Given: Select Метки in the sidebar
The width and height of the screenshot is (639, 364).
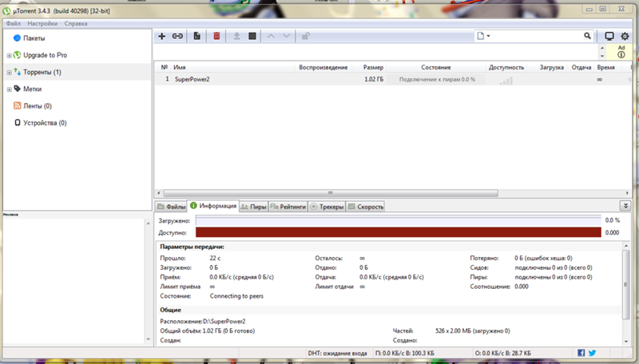Looking at the screenshot, I should tap(32, 89).
